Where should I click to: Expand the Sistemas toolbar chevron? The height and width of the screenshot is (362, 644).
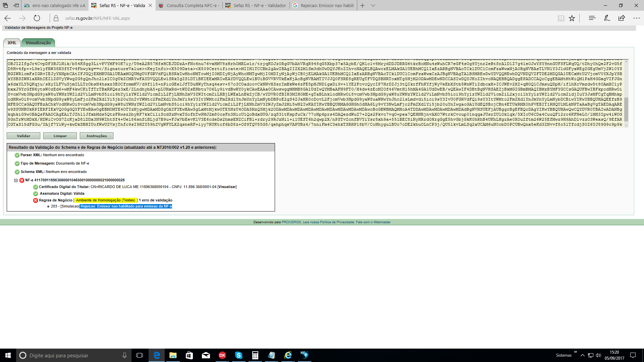tap(575, 352)
